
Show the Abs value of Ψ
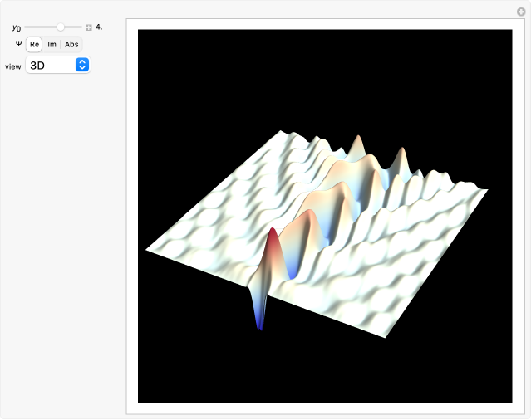(x=71, y=44)
